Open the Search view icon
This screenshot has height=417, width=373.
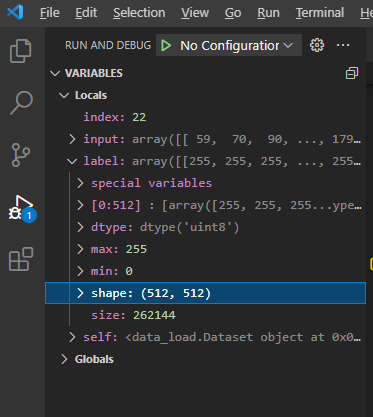pyautogui.click(x=21, y=103)
